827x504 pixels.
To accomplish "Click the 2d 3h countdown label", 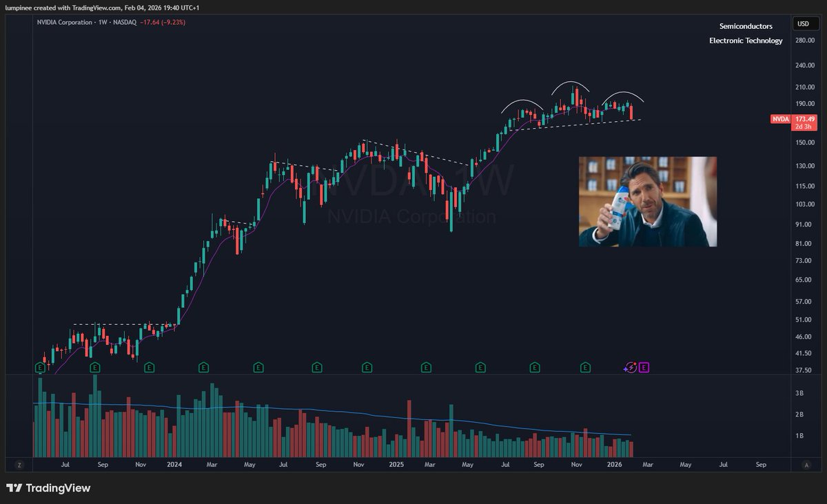I will [x=803, y=127].
